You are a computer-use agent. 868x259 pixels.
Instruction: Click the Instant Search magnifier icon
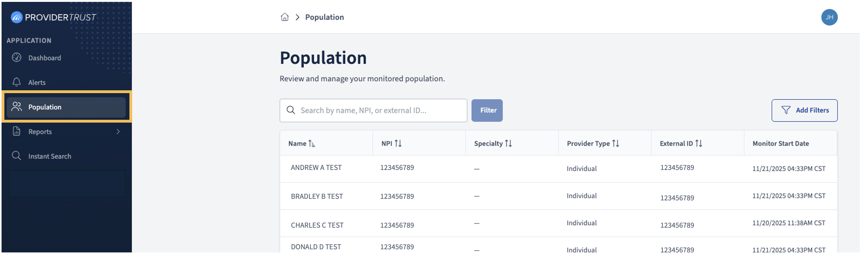pos(17,156)
